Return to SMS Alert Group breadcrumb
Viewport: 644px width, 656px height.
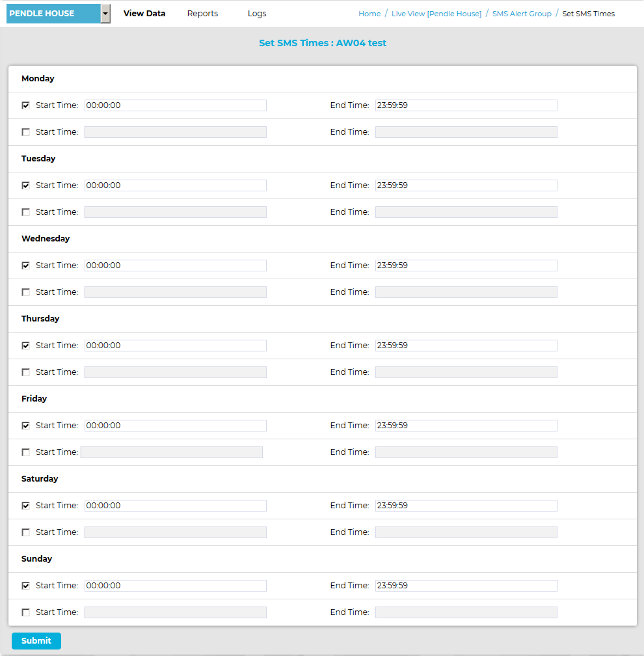(522, 14)
